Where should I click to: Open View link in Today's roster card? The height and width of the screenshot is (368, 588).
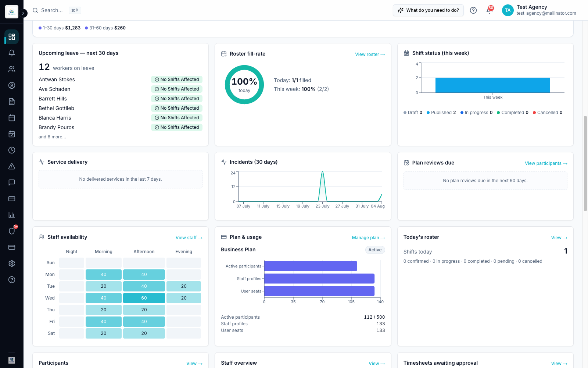(559, 238)
